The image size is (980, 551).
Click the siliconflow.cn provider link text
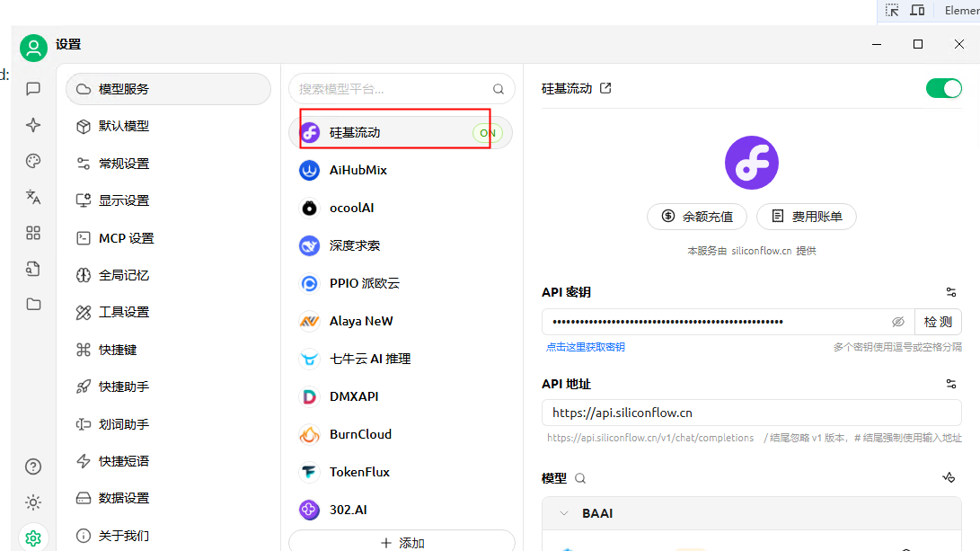[x=762, y=251]
